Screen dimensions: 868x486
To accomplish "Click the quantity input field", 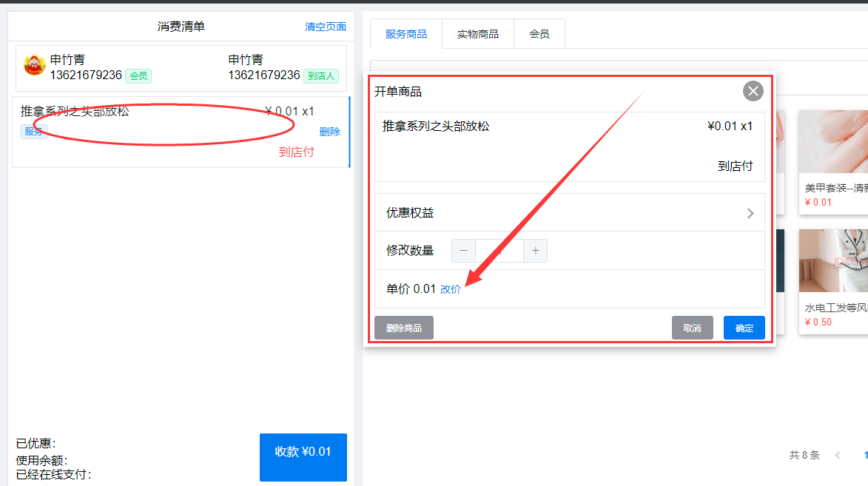I will click(x=499, y=251).
